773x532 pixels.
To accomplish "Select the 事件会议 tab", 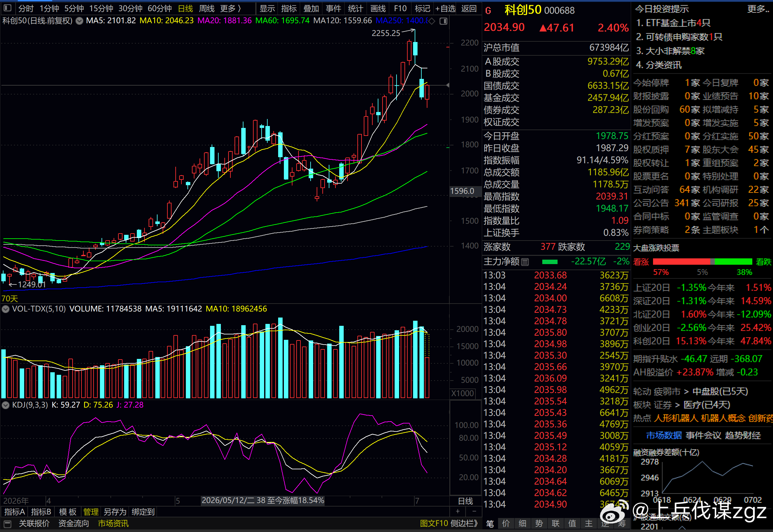I will 703,435.
